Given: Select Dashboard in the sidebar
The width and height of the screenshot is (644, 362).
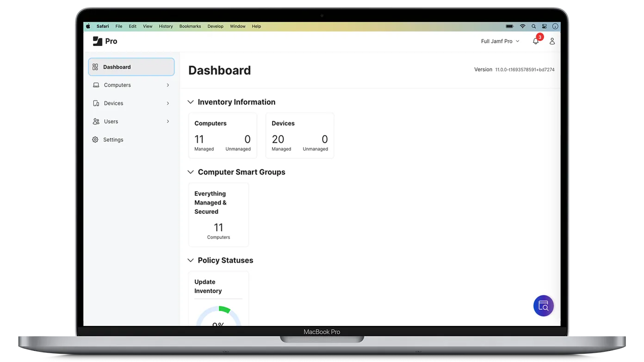Looking at the screenshot, I should click(x=131, y=67).
